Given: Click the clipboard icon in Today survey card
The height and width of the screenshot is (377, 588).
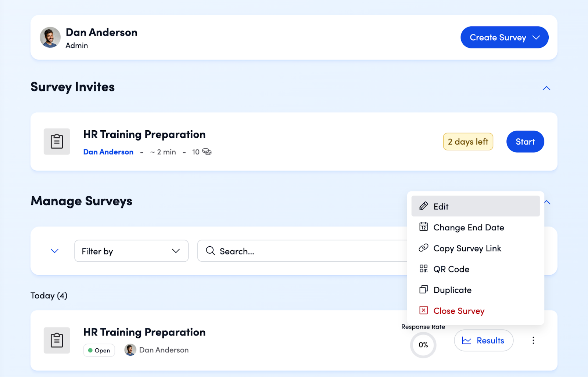Looking at the screenshot, I should click(57, 340).
